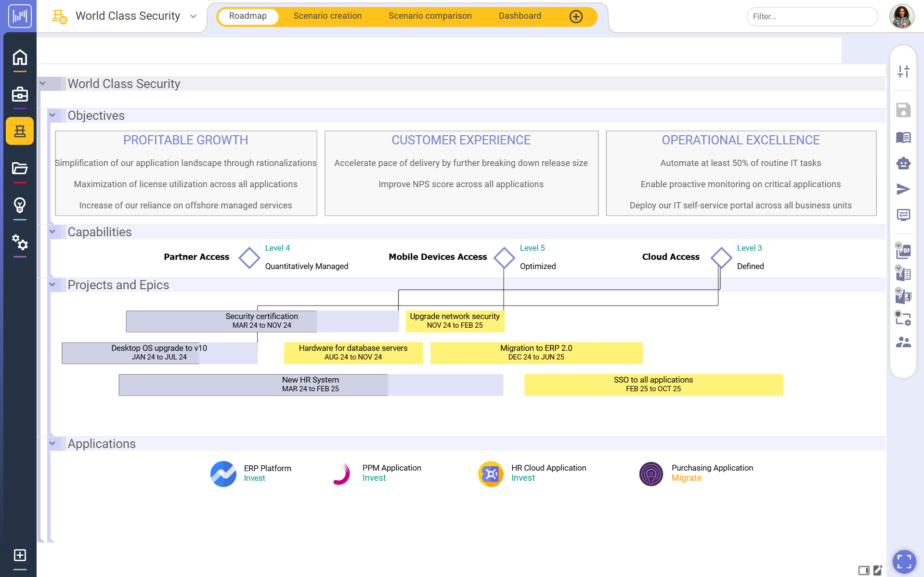The image size is (924, 577).
Task: Open the World Class Security workspace dropdown
Action: 193,16
